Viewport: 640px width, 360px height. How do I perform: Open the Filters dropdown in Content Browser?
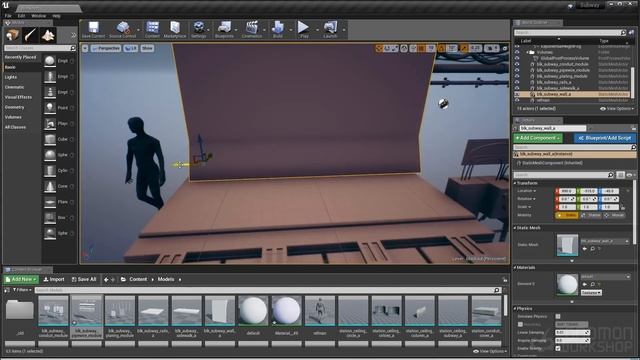(22, 290)
